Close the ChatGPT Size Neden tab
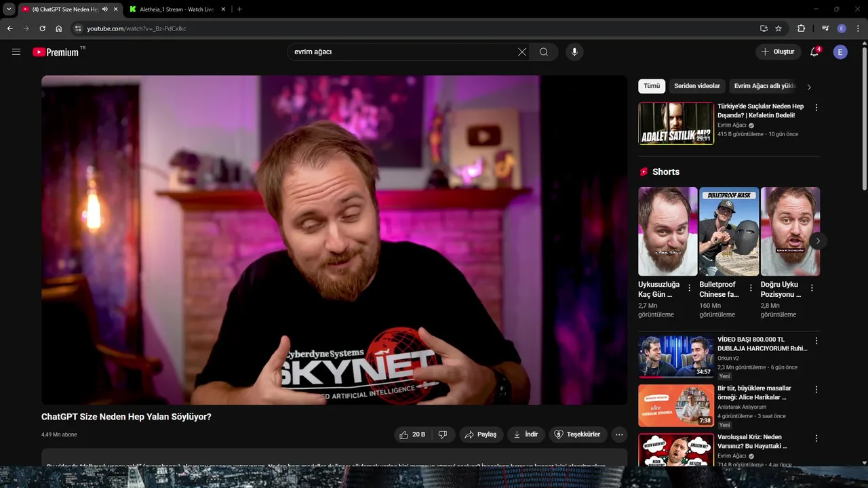The width and height of the screenshot is (868, 488). click(116, 9)
